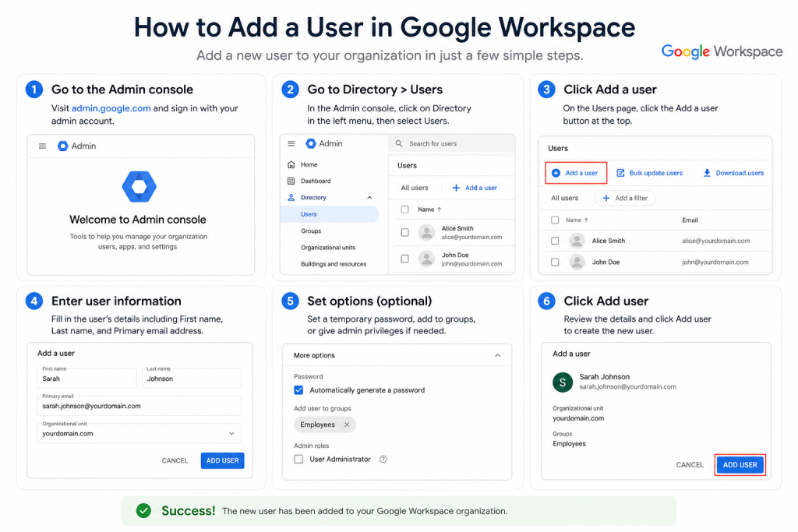The height and width of the screenshot is (532, 798).
Task: Click the Directory person icon in left menu
Action: pyautogui.click(x=291, y=197)
